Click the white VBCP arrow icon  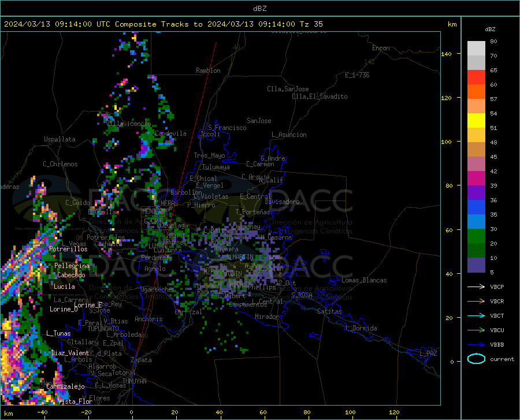click(476, 287)
